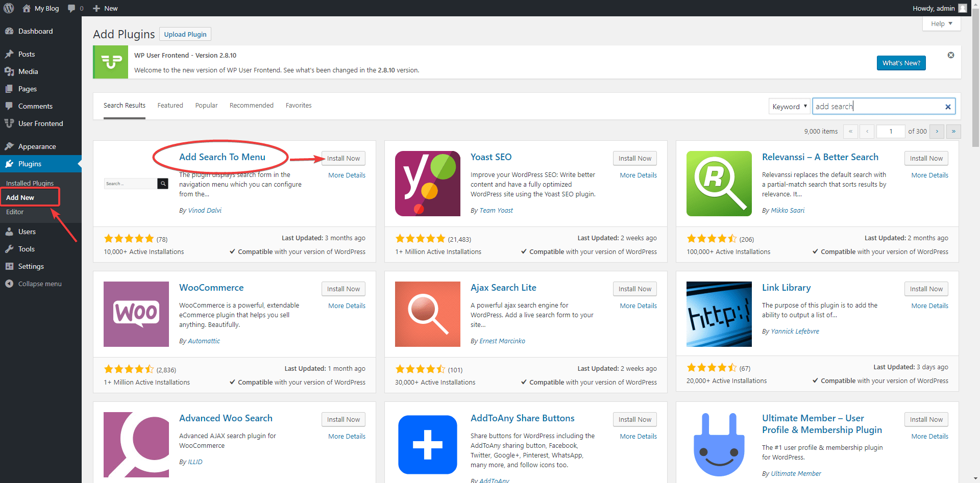Click the Posts pin icon in sidebar

[9, 54]
